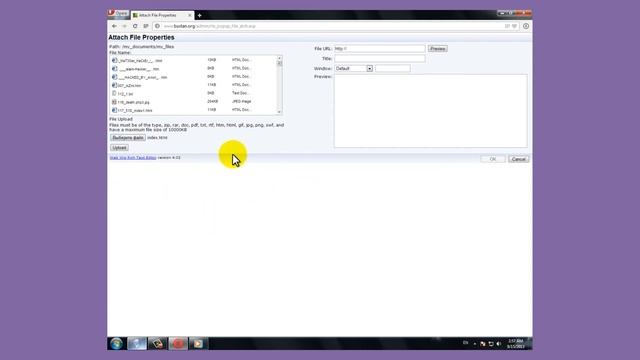This screenshot has height=360, width=640.
Task: Click the round icon right of address bar
Action: (x=526, y=26)
